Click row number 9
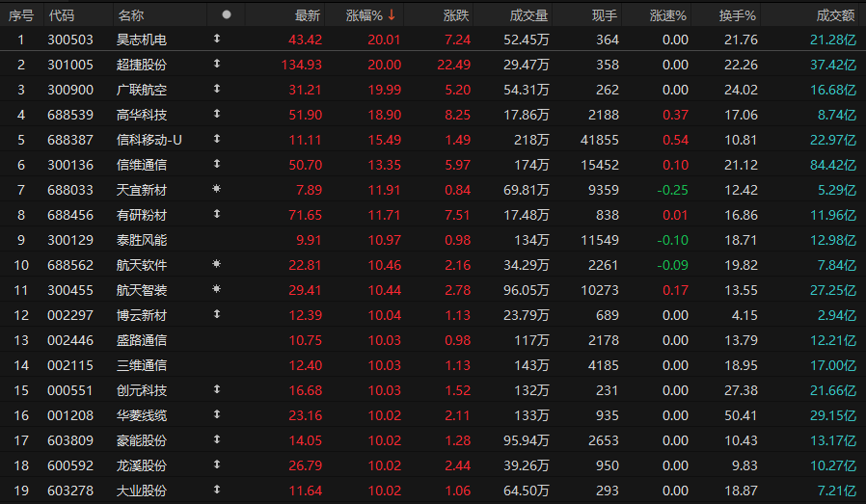Image resolution: width=866 pixels, height=504 pixels. (21, 240)
